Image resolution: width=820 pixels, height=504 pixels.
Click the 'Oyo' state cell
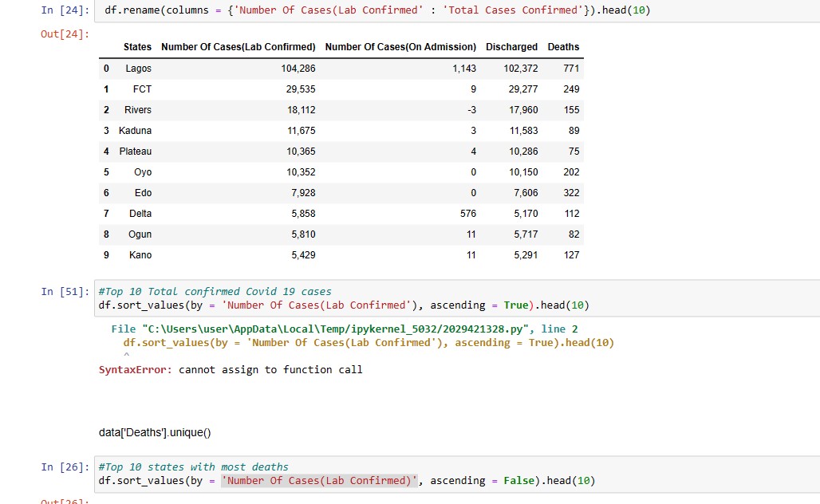coord(143,172)
